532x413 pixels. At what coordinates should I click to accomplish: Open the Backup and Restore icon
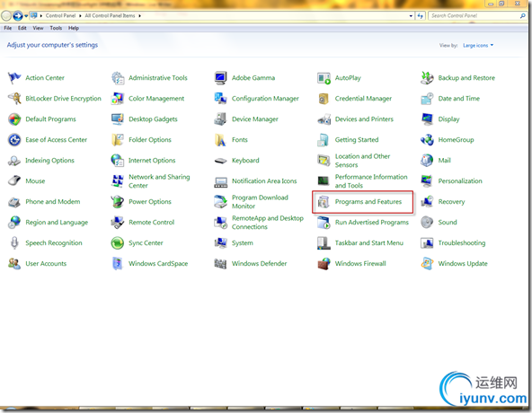427,78
